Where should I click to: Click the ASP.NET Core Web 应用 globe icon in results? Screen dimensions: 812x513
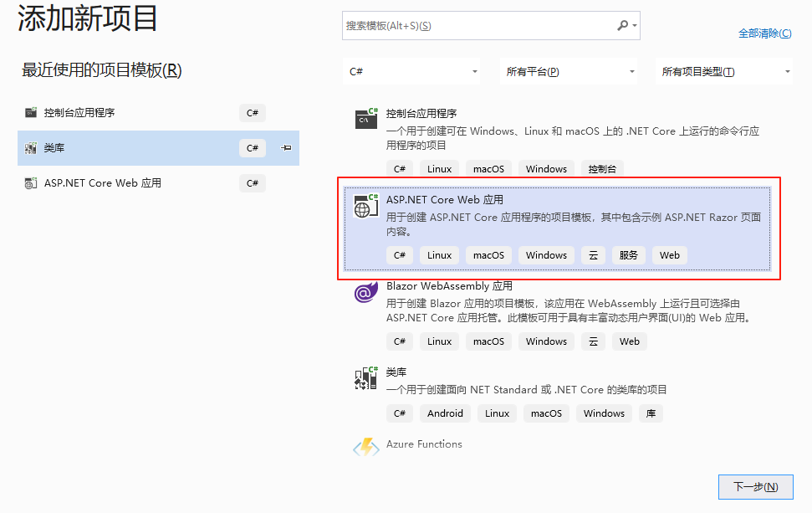(x=366, y=205)
